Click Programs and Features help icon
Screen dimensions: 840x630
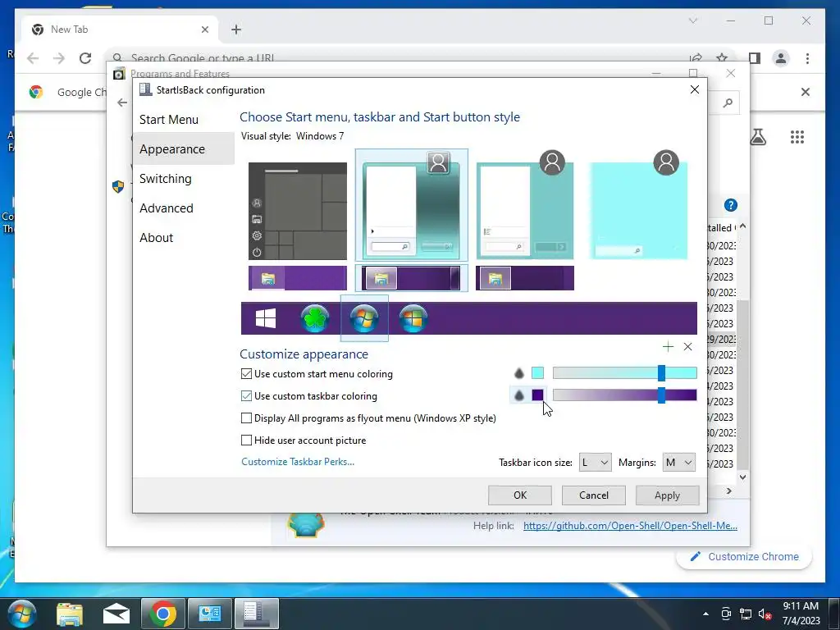tap(730, 205)
